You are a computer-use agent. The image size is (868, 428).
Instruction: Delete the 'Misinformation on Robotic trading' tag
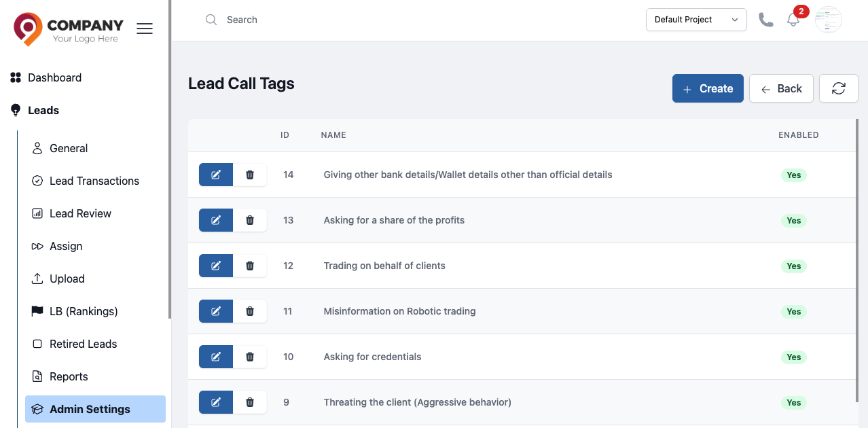(250, 311)
